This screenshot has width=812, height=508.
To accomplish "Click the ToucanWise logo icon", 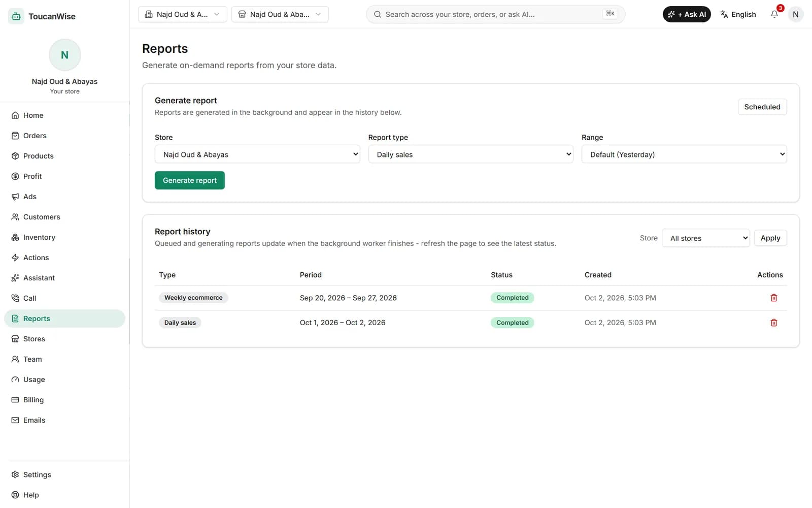I will (16, 16).
